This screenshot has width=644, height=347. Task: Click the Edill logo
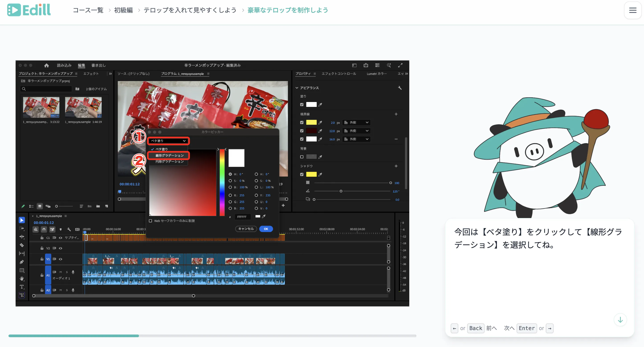(x=29, y=10)
